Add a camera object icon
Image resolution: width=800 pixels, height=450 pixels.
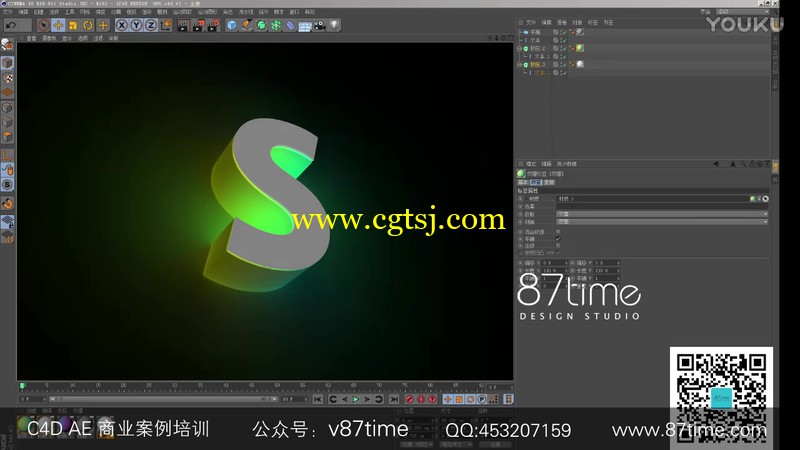click(x=320, y=25)
